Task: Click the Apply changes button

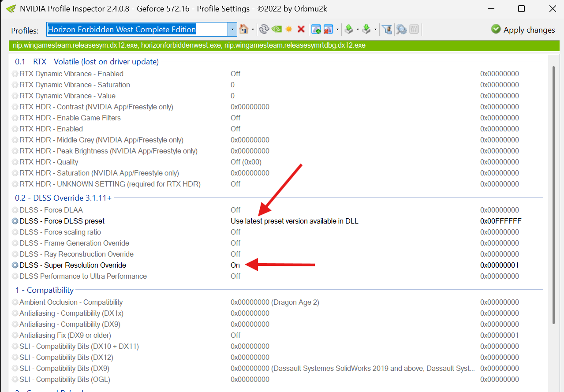Action: click(523, 30)
